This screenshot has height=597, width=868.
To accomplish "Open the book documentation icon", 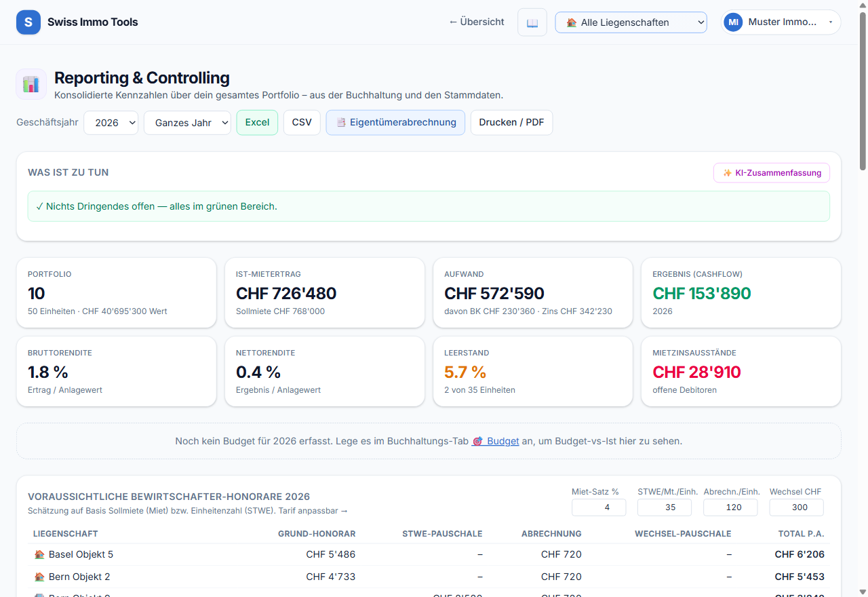I will pos(532,22).
